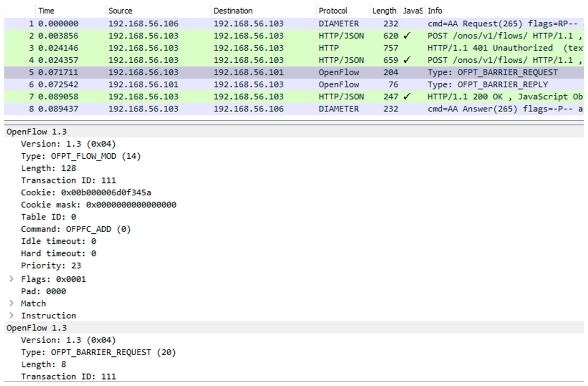Sort packets by Time column
588x386 pixels.
[46, 11]
